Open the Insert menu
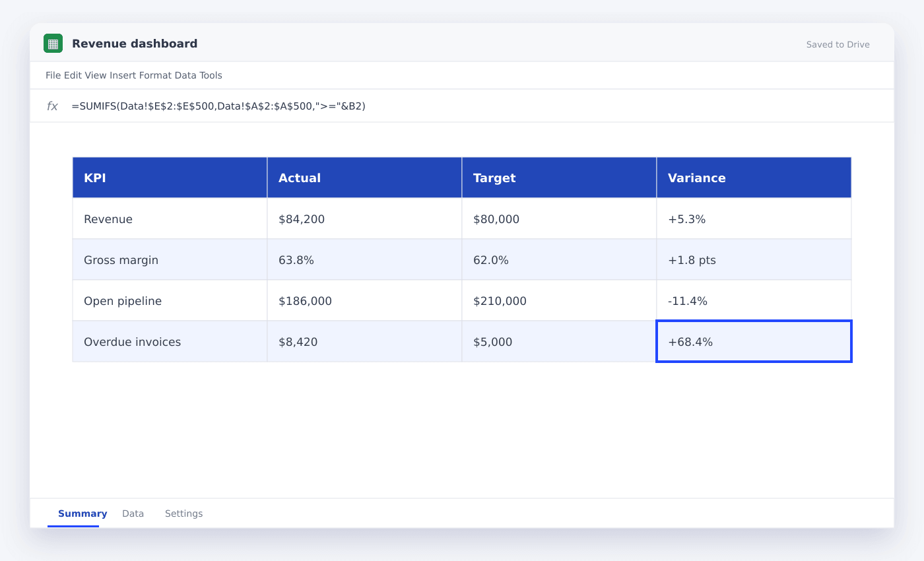 click(123, 75)
